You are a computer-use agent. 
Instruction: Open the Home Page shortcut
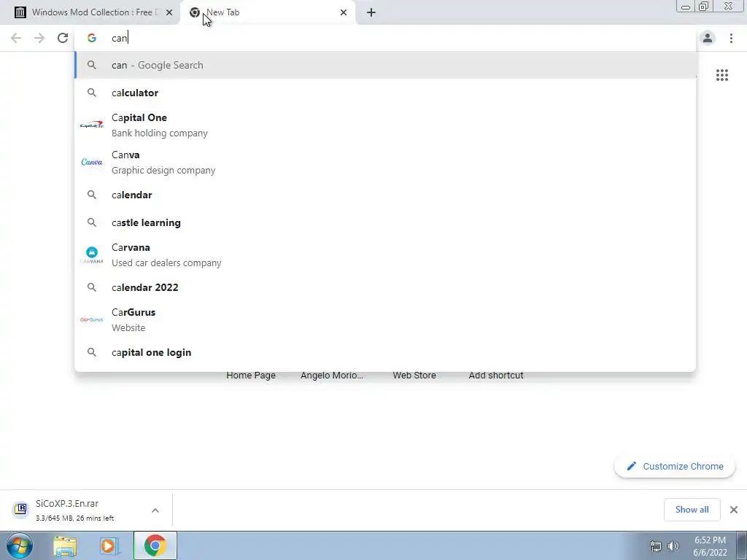251,376
